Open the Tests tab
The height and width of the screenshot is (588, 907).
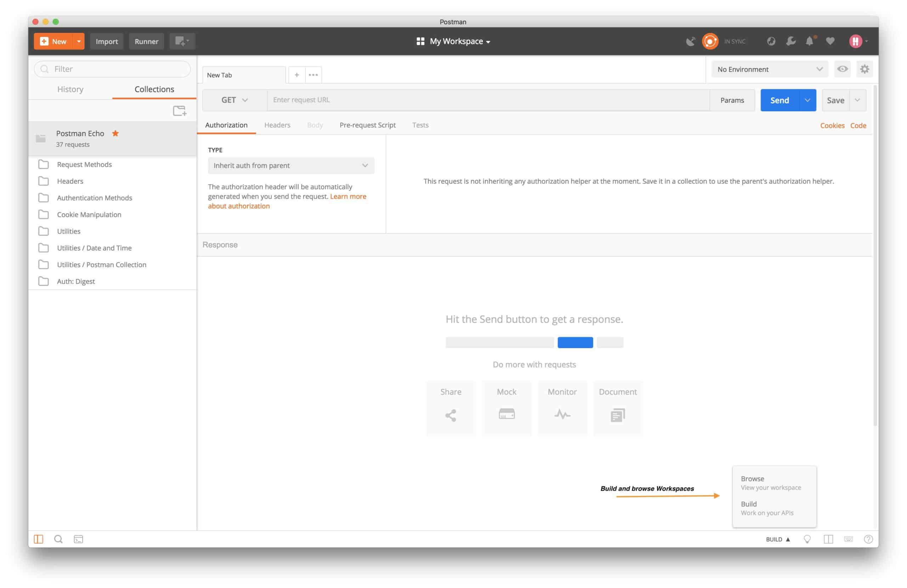click(420, 125)
